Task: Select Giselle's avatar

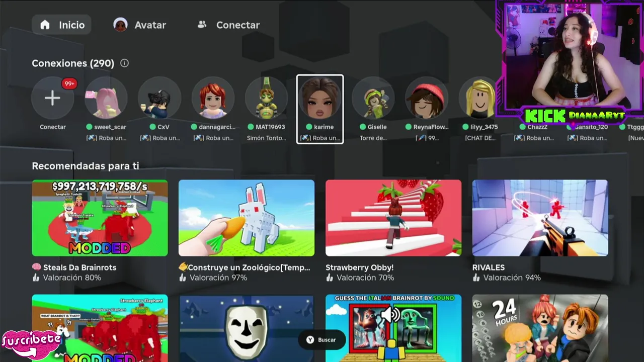Action: (373, 98)
